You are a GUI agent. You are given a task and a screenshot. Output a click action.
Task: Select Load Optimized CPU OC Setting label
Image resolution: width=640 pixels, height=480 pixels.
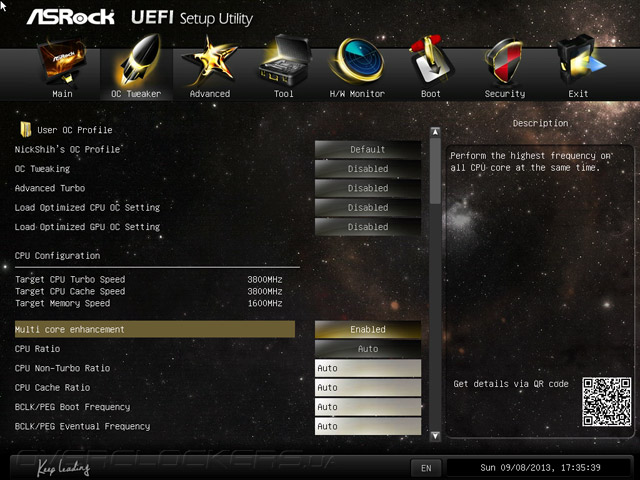point(87,207)
